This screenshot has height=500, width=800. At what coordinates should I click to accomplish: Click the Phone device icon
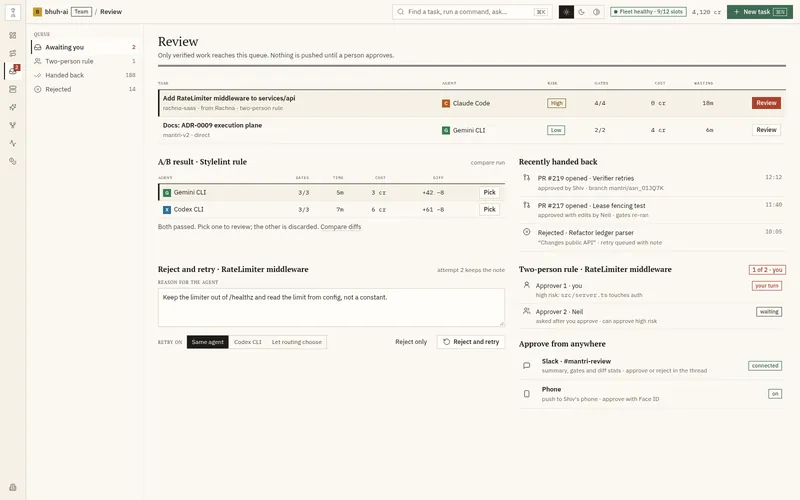527,394
